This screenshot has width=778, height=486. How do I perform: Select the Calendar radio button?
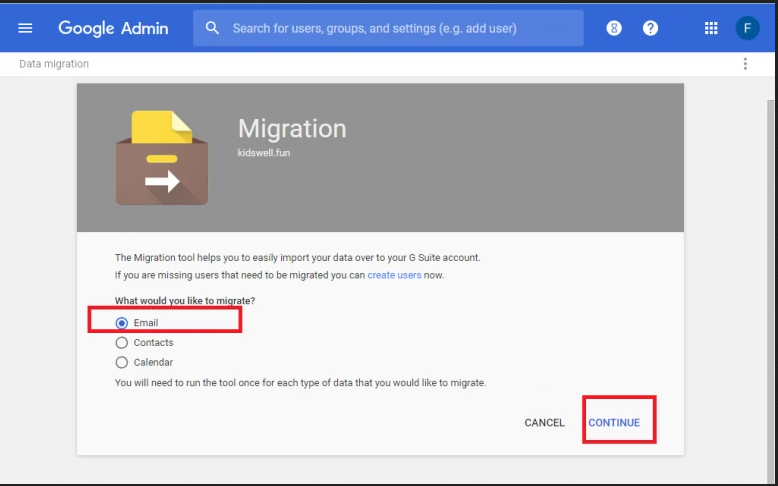pos(122,363)
